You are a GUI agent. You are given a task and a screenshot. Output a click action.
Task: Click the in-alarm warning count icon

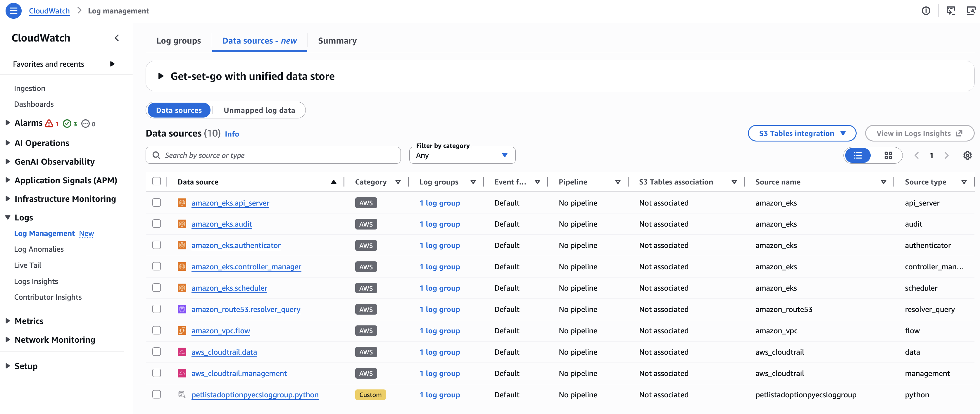(x=49, y=123)
